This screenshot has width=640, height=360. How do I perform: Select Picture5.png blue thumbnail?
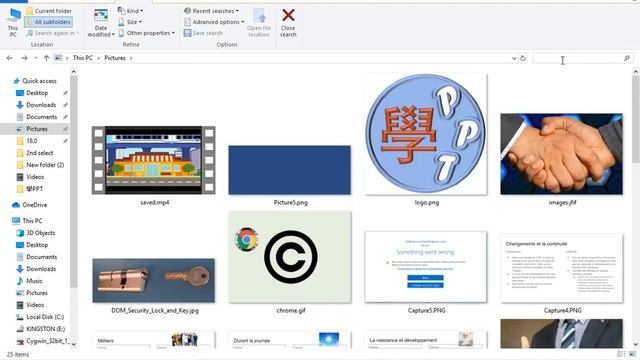[x=289, y=170]
